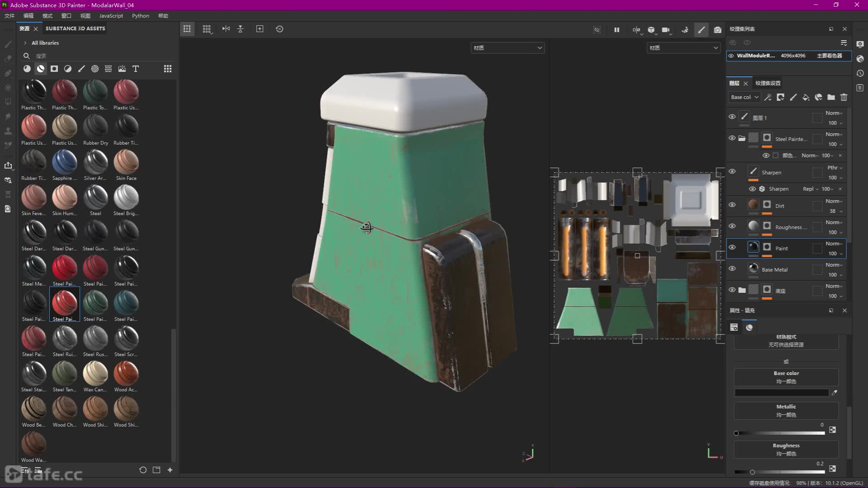Delete layer using the trash icon
The width and height of the screenshot is (868, 488).
click(x=844, y=97)
